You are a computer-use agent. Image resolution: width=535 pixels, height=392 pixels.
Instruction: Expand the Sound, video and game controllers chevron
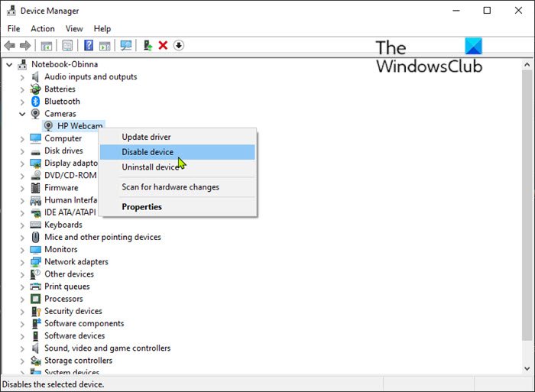coord(22,348)
